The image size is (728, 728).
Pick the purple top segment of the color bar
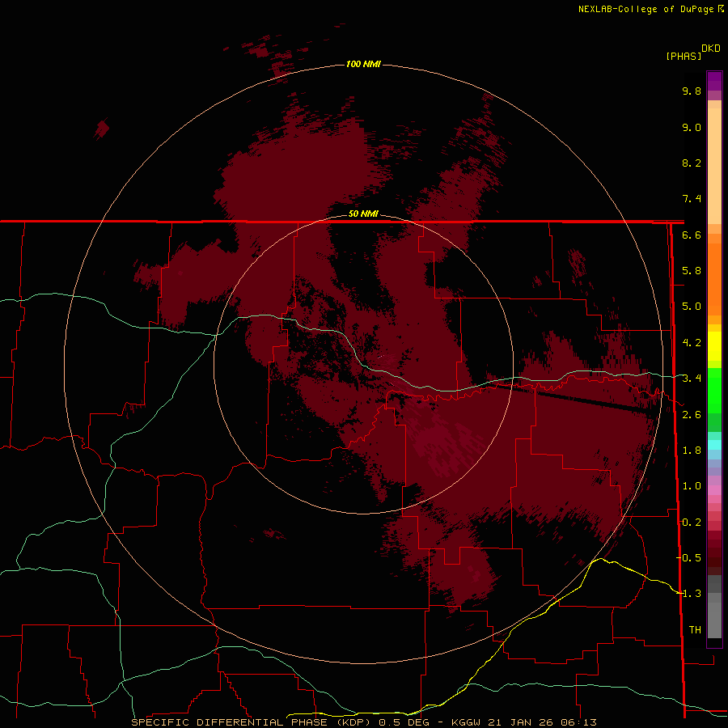pos(714,81)
